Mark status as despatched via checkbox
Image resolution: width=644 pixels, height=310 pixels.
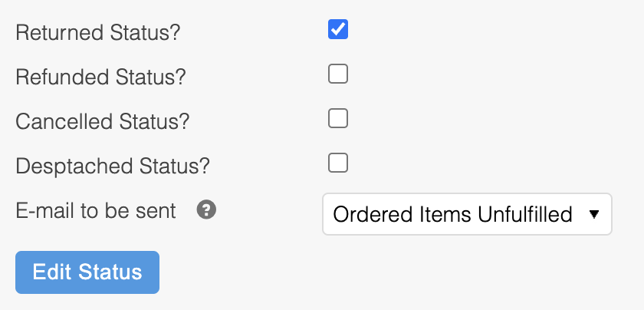[338, 163]
